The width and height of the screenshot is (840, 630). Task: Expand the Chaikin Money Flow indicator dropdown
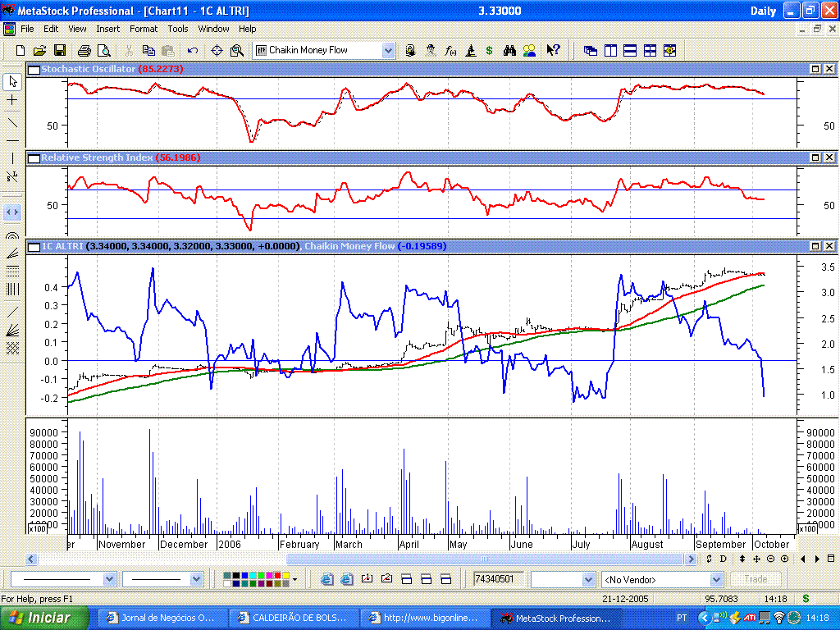[388, 50]
